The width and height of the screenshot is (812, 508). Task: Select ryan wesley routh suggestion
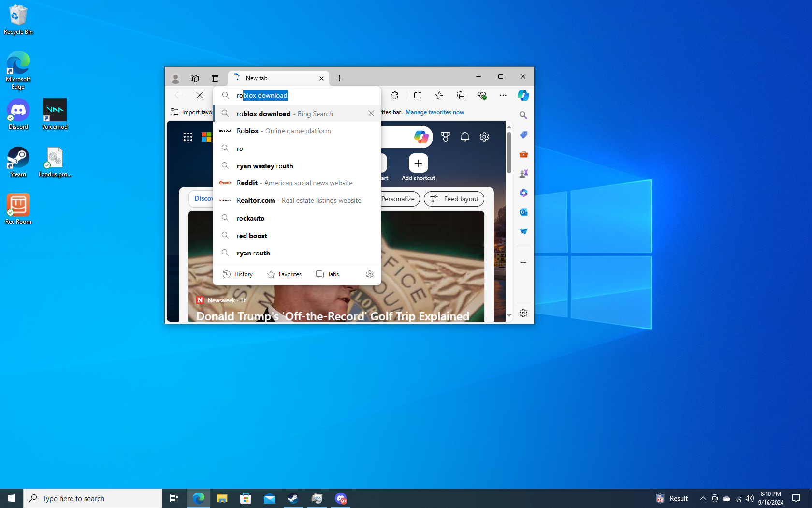297,166
